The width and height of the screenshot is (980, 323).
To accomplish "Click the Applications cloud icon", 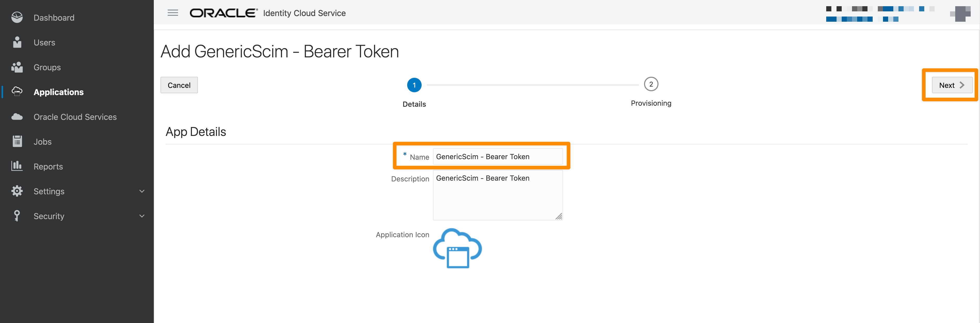I will coord(17,92).
